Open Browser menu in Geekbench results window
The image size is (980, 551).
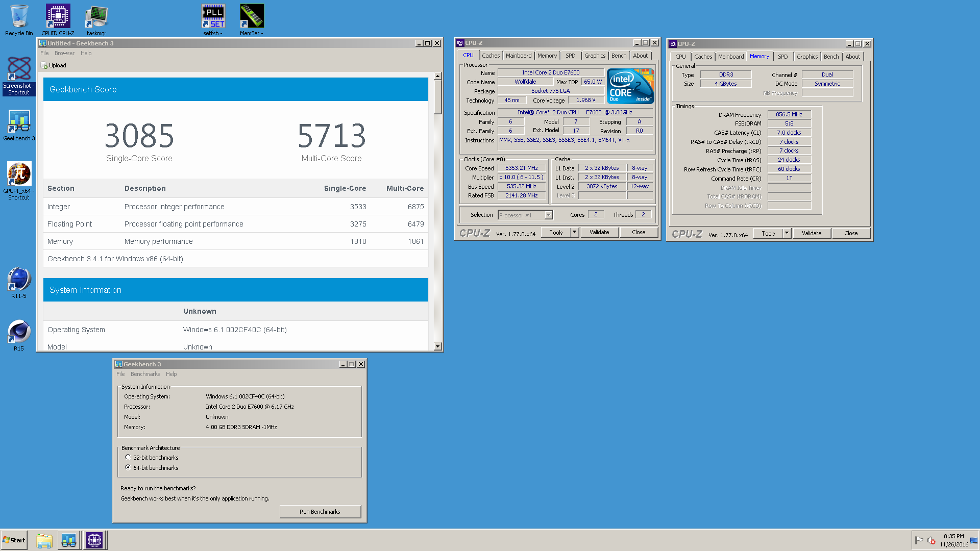coord(64,53)
